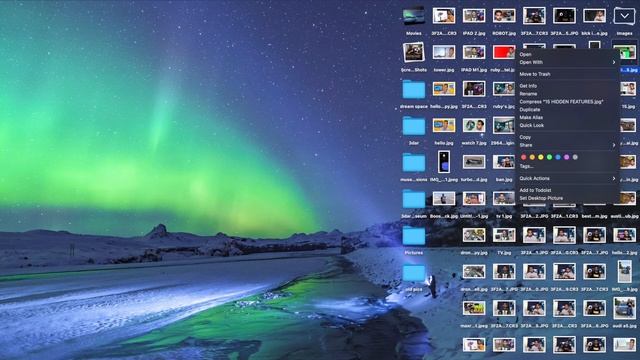The width and height of the screenshot is (640, 360).
Task: Select the audi a5.jpg photo
Action: coord(624,308)
